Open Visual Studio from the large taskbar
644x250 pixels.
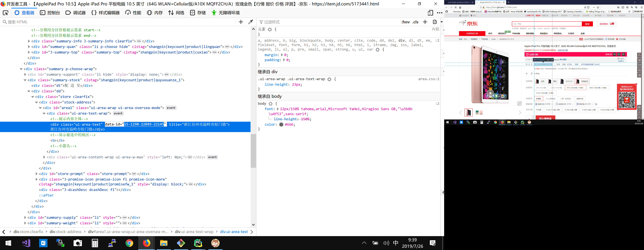[26, 243]
